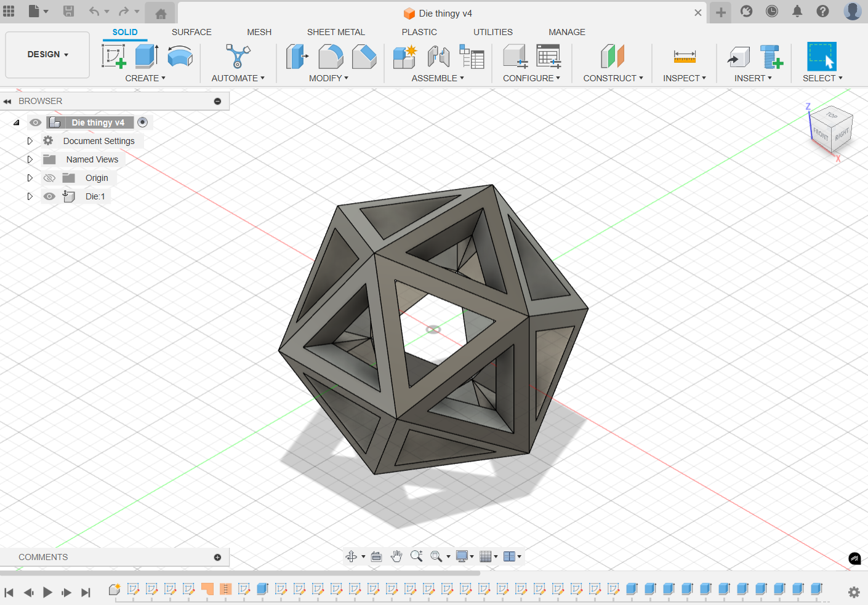Open the Job Status clock icon
The width and height of the screenshot is (868, 605).
(x=772, y=11)
